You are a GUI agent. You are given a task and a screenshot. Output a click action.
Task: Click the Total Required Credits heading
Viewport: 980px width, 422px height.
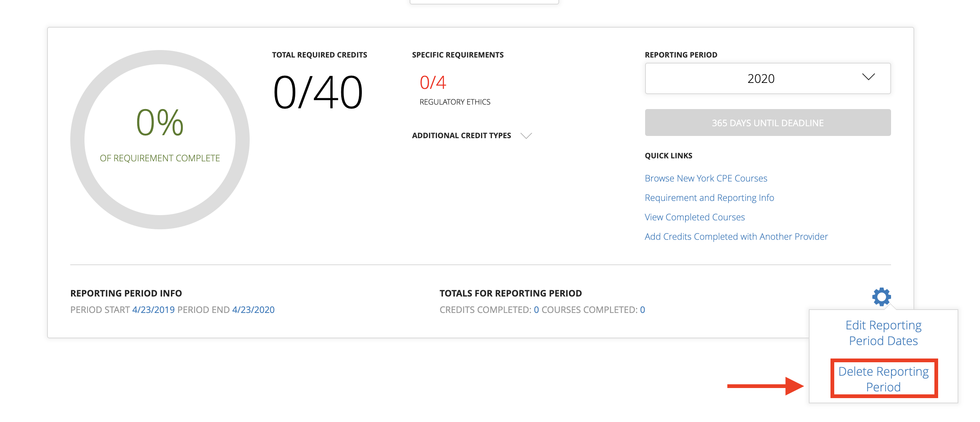pyautogui.click(x=319, y=55)
